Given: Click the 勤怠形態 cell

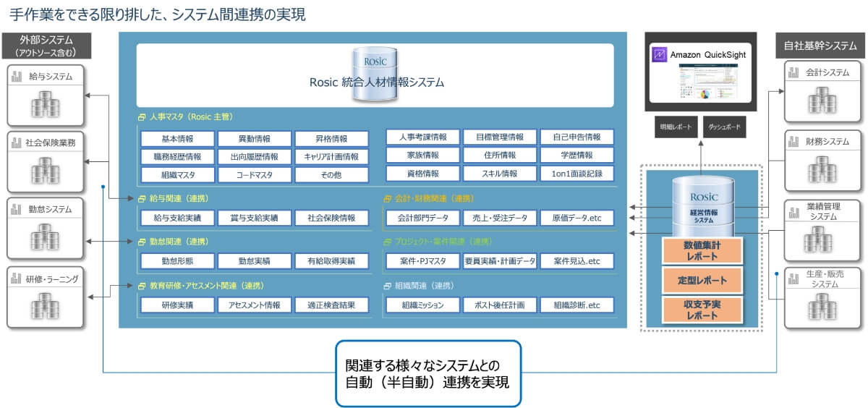Looking at the screenshot, I should pyautogui.click(x=176, y=261).
